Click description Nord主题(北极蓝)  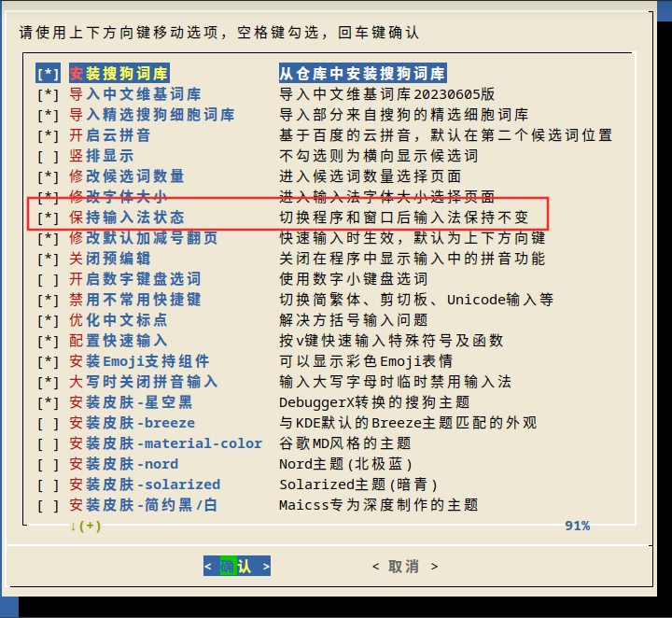pyautogui.click(x=346, y=465)
